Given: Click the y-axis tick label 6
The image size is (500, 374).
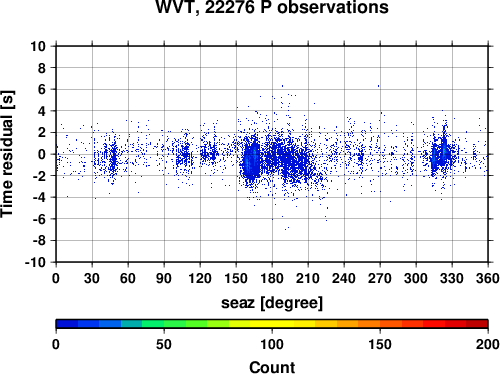Looking at the screenshot, I should [x=42, y=90].
